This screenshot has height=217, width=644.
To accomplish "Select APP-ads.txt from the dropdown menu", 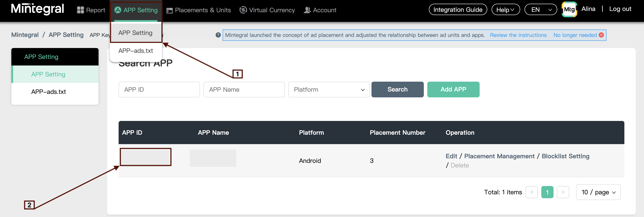I will (136, 51).
